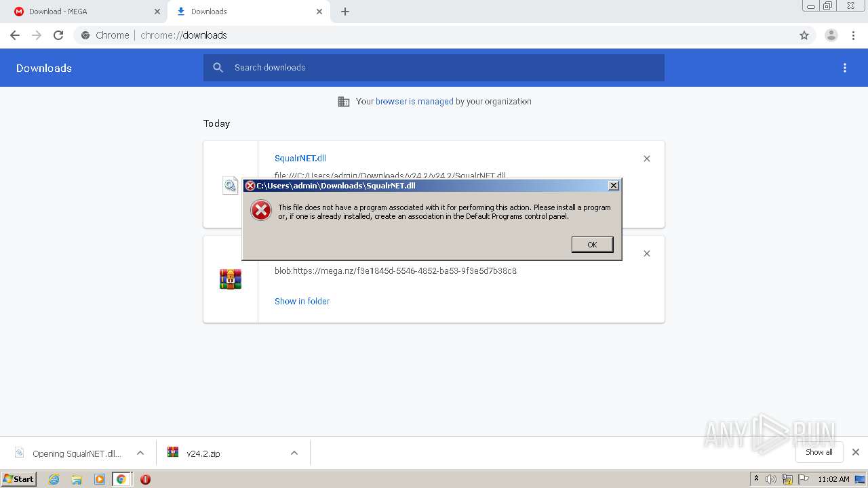The image size is (868, 488).
Task: Click Show all downloads button
Action: pos(819,452)
